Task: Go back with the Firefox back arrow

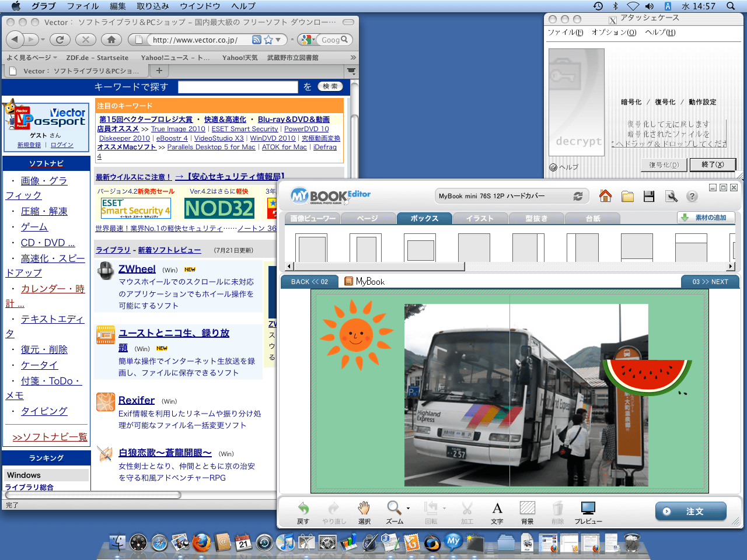Action: pos(15,40)
